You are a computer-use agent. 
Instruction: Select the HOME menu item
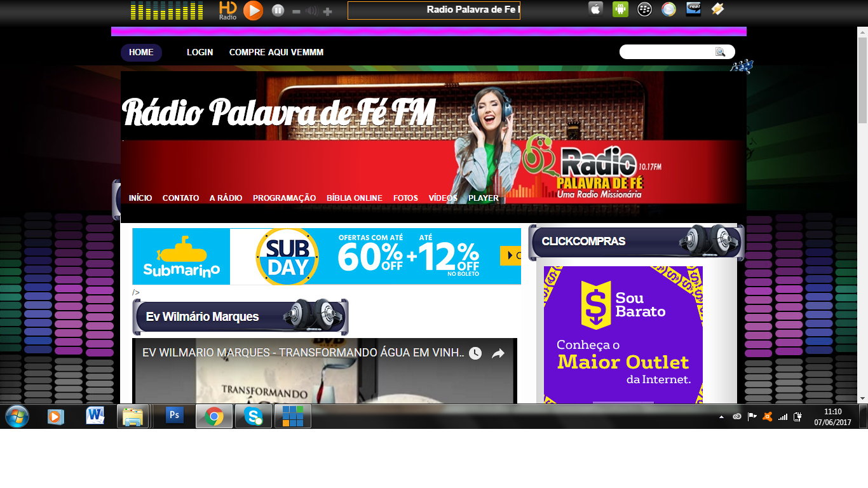coord(141,52)
